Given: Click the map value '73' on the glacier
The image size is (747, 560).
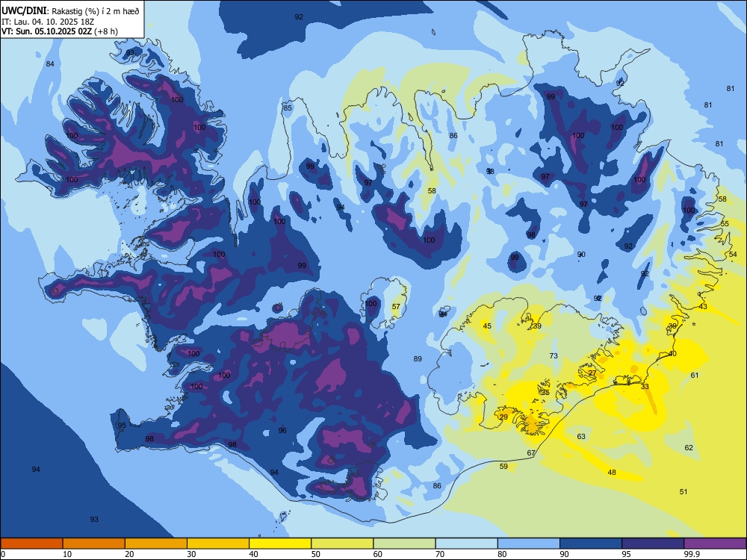Looking at the screenshot, I should coord(554,355).
